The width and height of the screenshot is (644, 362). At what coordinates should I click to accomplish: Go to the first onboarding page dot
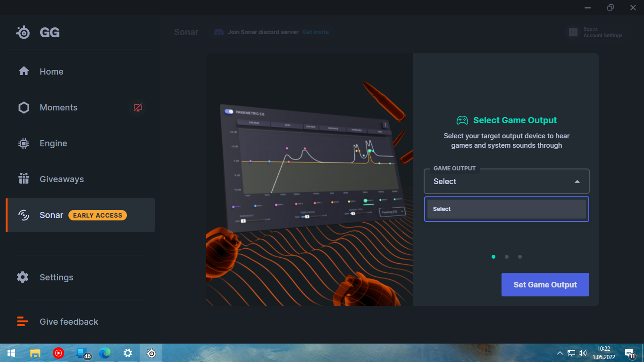pyautogui.click(x=493, y=257)
